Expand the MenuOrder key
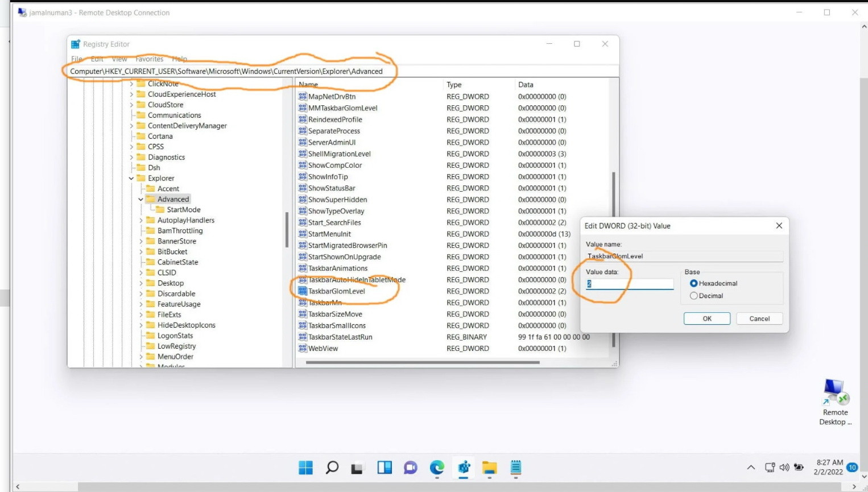The height and width of the screenshot is (492, 868). [141, 357]
